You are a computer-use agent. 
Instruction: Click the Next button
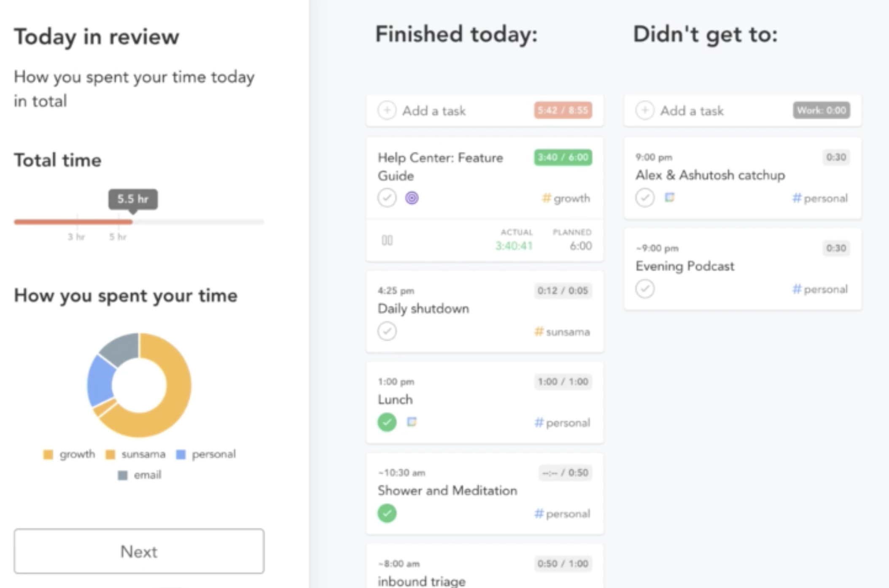(139, 551)
